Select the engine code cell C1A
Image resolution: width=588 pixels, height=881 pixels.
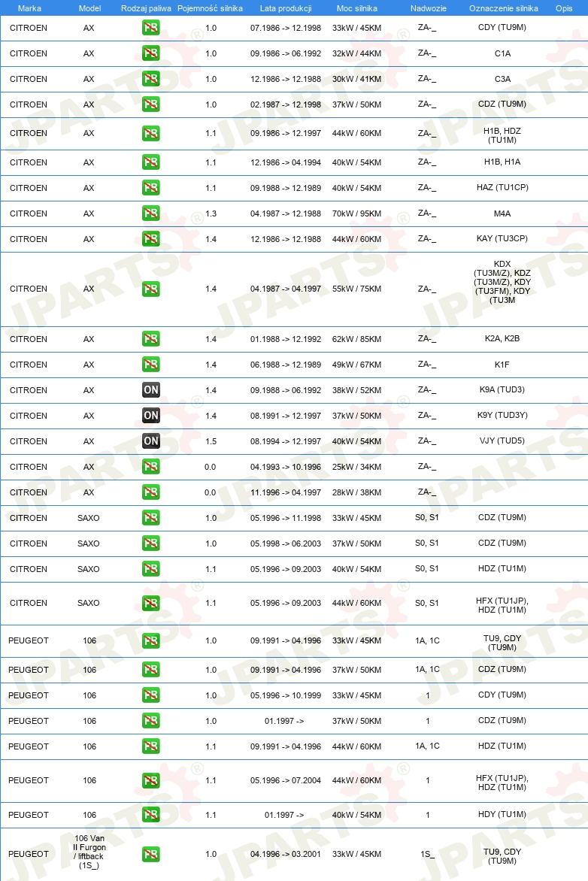(x=502, y=53)
